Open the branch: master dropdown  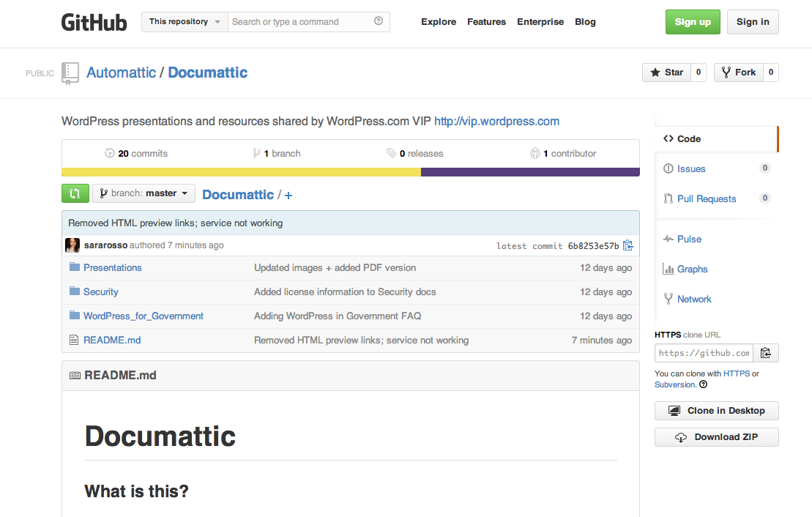(144, 193)
